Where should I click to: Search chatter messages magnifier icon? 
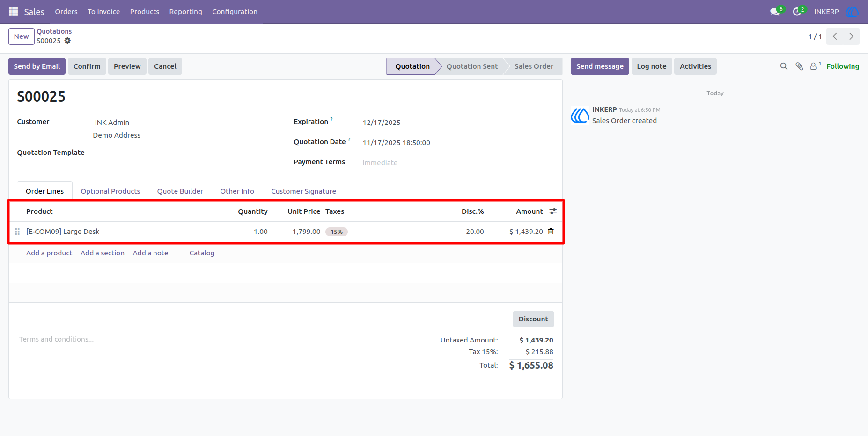tap(784, 66)
